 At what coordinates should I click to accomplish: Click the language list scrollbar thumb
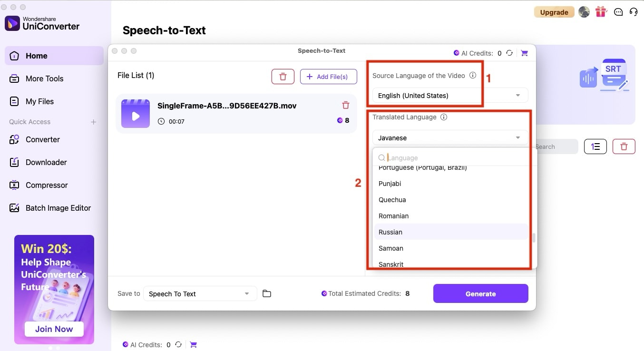[x=534, y=238]
